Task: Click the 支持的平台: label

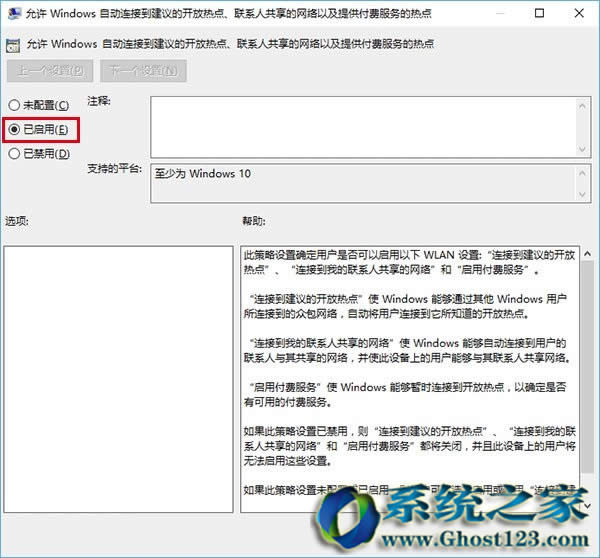Action: [114, 168]
